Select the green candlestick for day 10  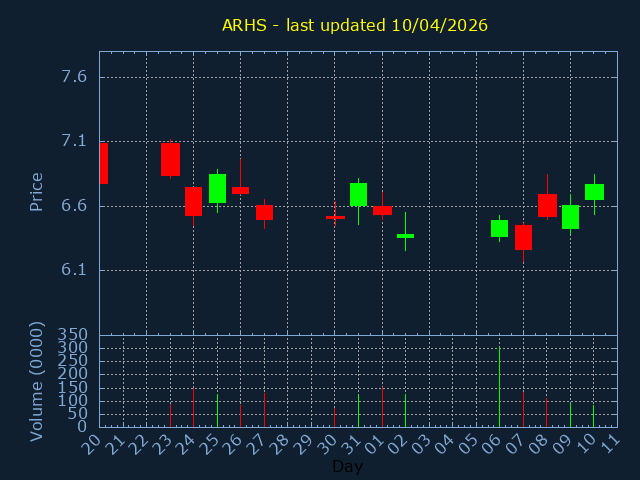point(594,192)
